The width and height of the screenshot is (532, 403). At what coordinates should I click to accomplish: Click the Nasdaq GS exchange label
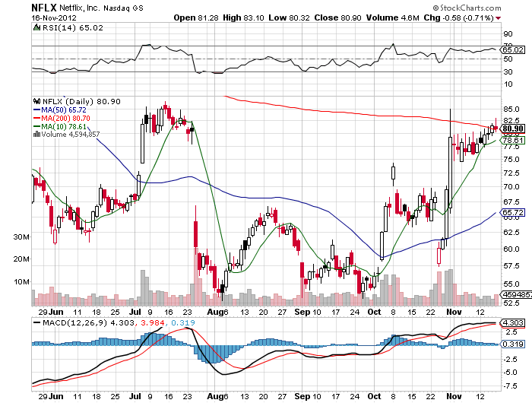pos(123,8)
